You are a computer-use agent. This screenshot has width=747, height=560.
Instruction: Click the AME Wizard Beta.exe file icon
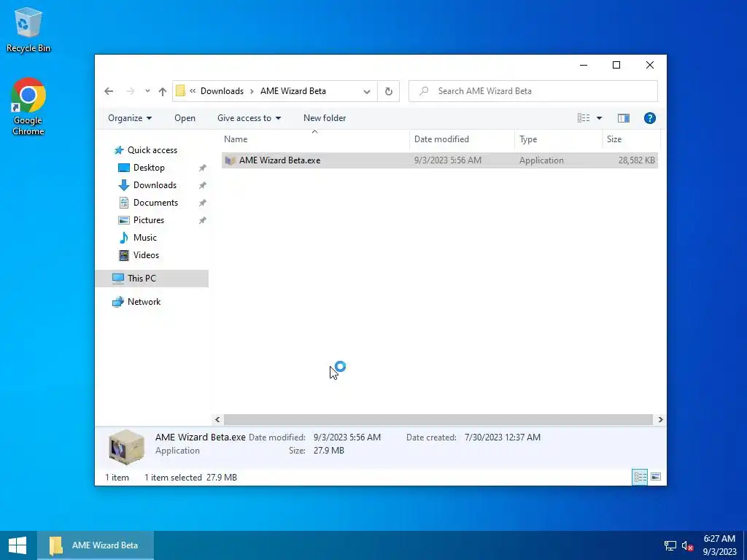230,160
